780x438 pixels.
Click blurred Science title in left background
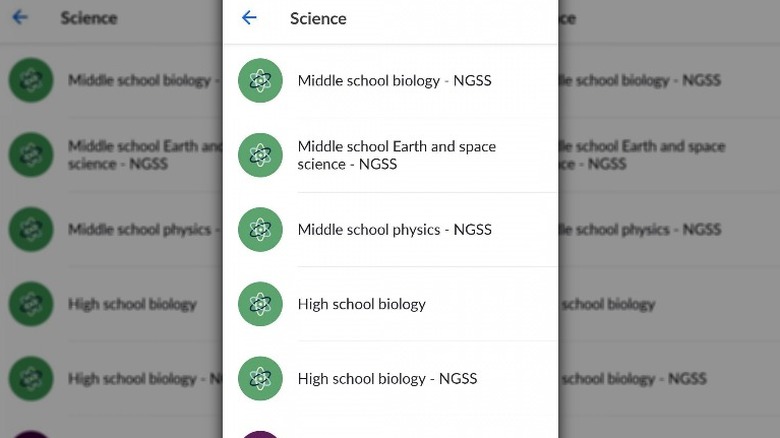(88, 18)
